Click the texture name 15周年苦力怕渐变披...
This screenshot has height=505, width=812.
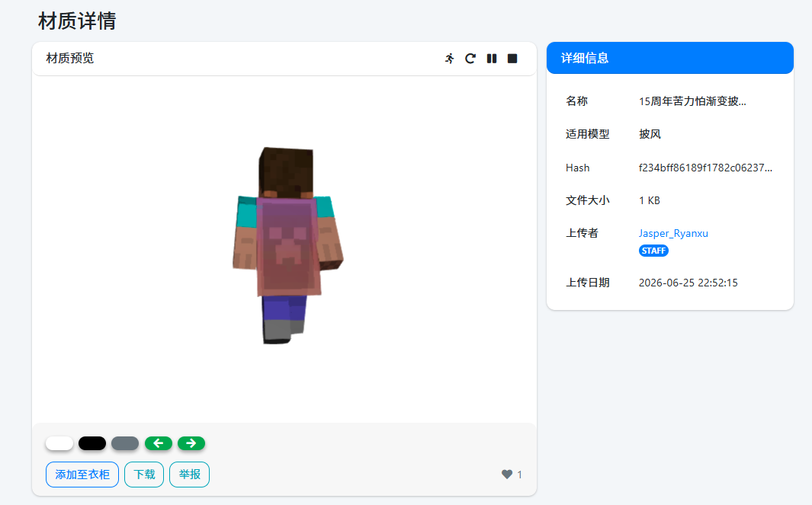(692, 101)
